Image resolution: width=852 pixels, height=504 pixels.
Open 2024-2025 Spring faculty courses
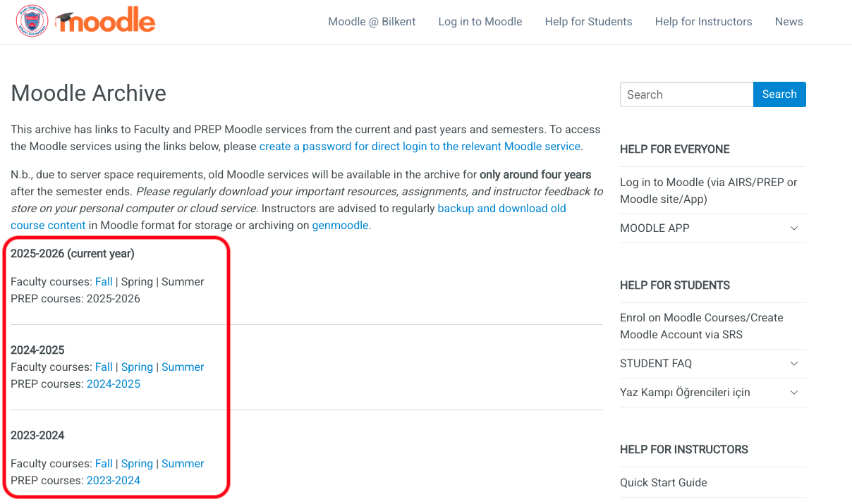coord(137,367)
